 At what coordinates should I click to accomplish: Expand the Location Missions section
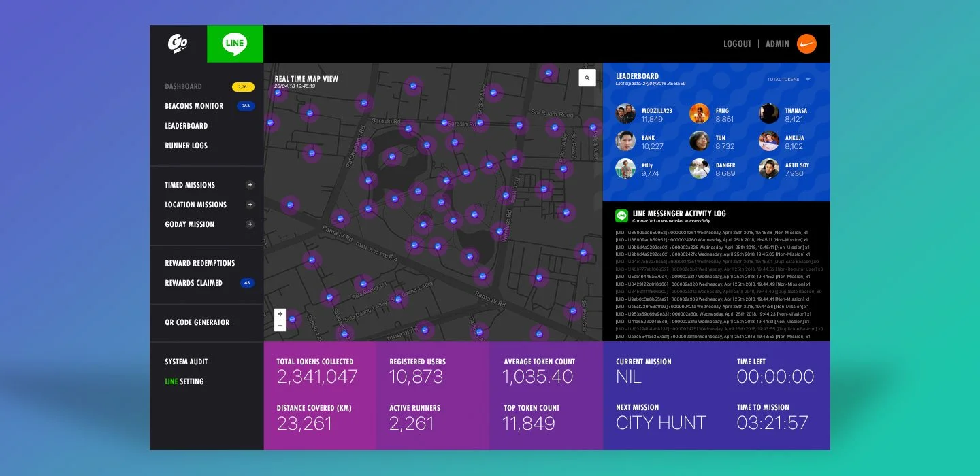pyautogui.click(x=250, y=205)
